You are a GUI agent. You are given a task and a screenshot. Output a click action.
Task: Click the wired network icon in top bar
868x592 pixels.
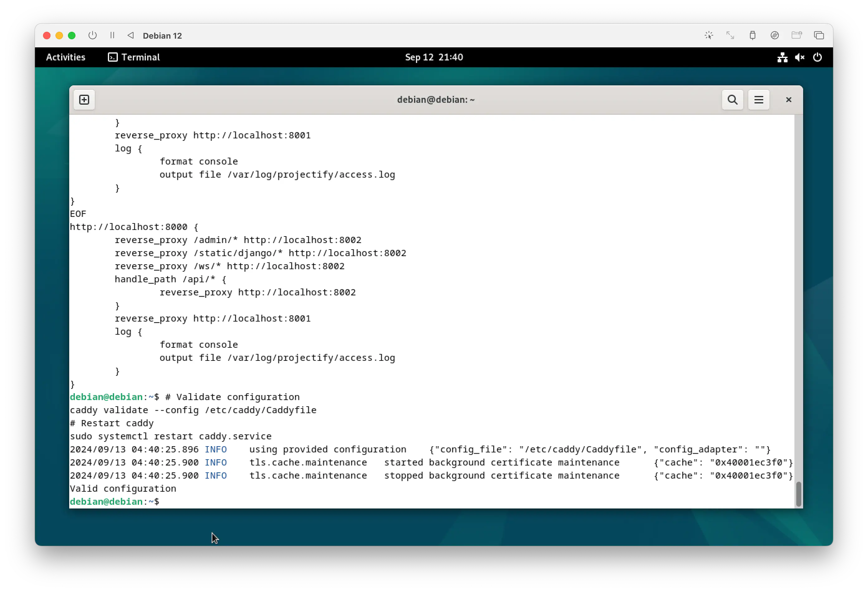pyautogui.click(x=783, y=57)
